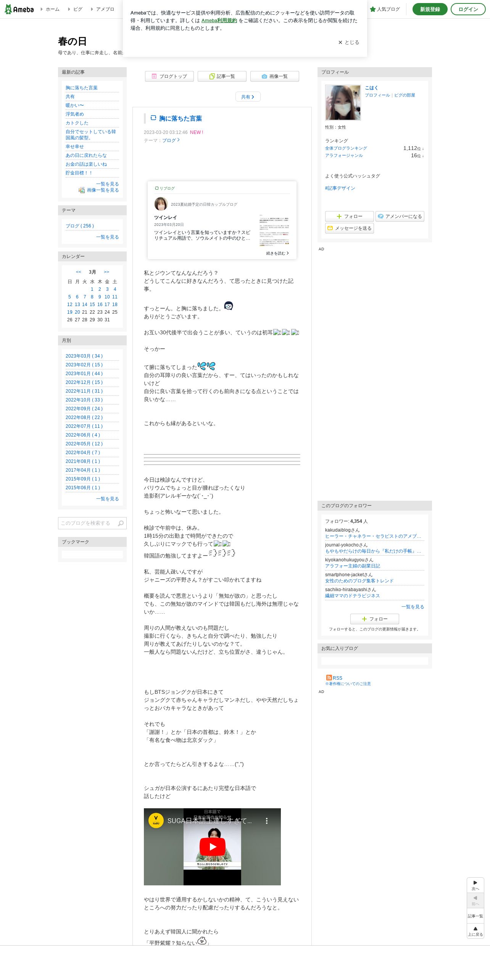490x980 pixels.
Task: Click the HARU channel icon on the video
Action: [156, 820]
